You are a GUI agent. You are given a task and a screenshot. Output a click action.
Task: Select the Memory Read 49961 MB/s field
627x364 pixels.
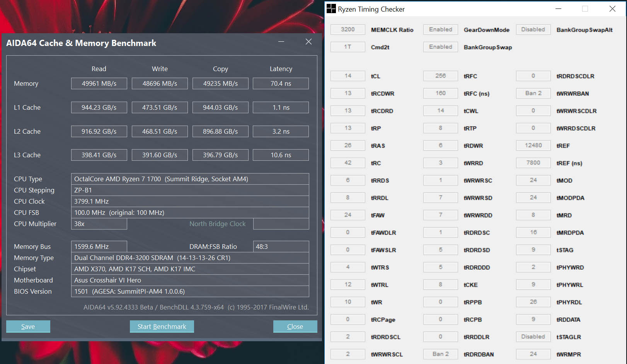coord(99,83)
